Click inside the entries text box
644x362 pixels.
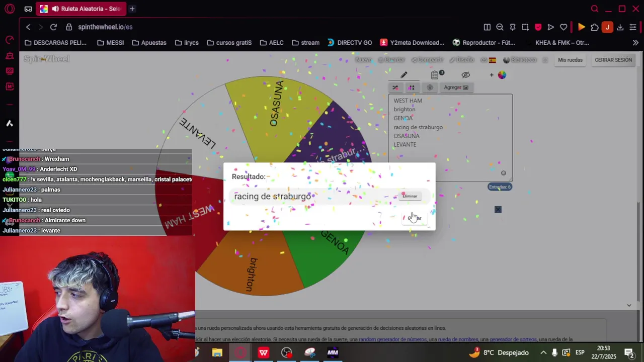tap(450, 137)
